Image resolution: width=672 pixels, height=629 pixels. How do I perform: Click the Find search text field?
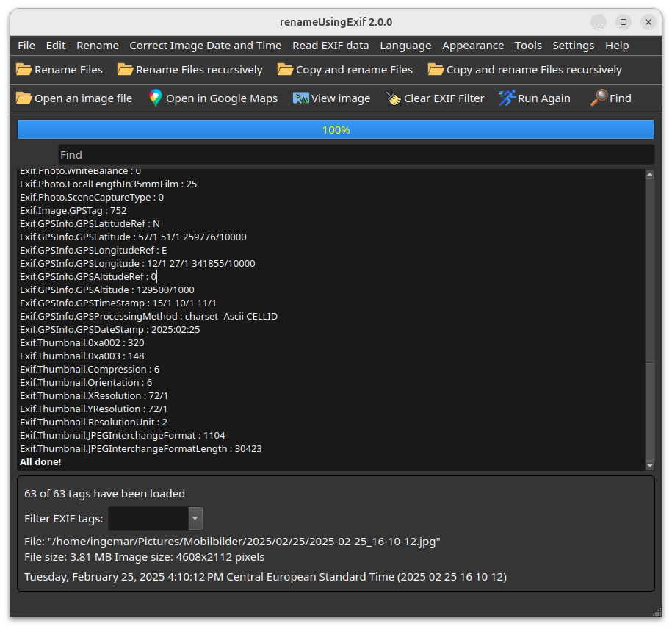tap(355, 155)
